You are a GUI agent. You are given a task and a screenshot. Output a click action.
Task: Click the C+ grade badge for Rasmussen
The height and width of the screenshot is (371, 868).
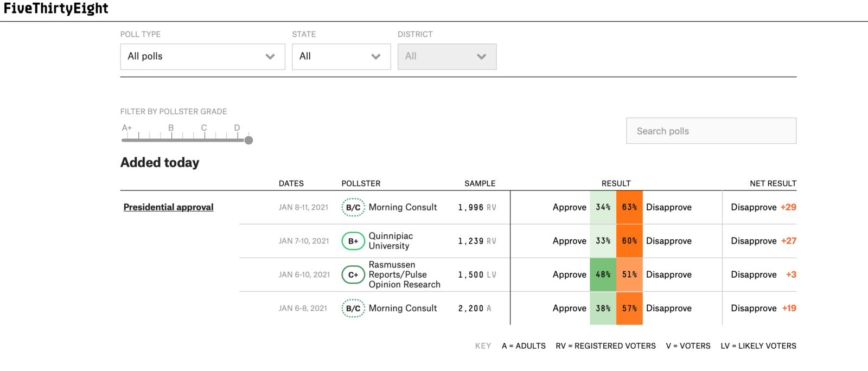[x=353, y=275]
